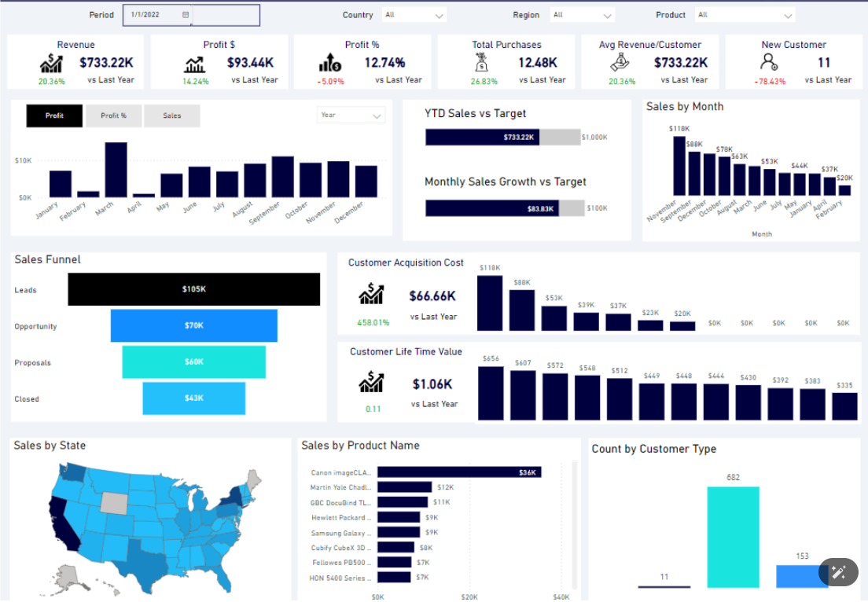This screenshot has height=602, width=868.
Task: Click the GBC DocuBind TL... $11K bar
Action: 403,502
